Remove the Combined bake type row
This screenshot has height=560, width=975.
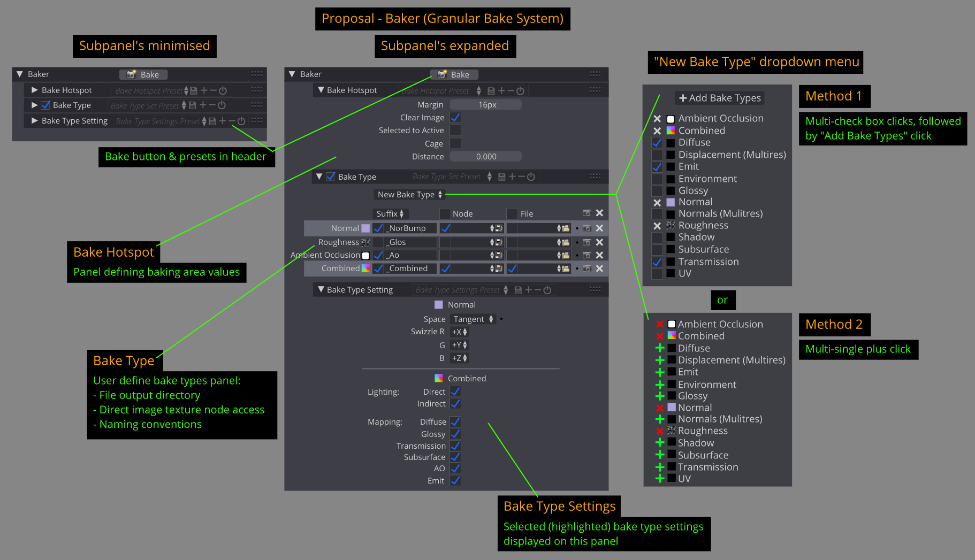coord(599,269)
